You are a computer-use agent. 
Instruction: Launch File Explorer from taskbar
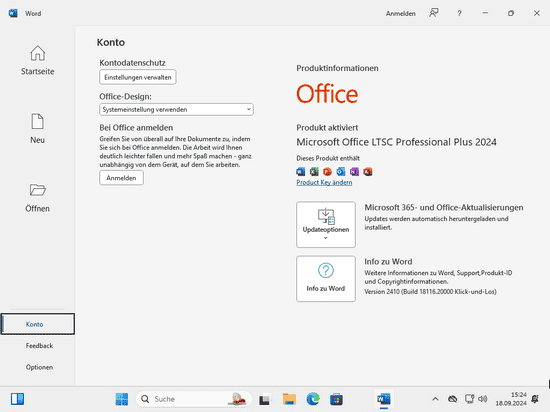(x=289, y=399)
